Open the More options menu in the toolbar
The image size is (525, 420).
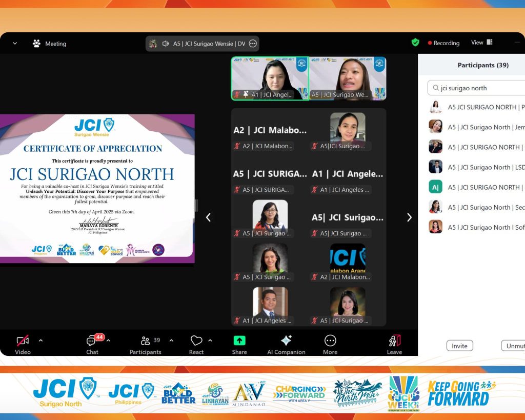(x=330, y=344)
